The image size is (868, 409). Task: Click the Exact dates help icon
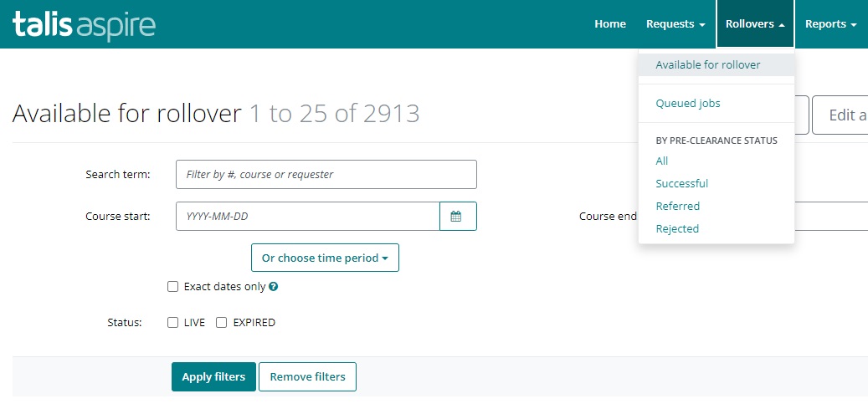tap(274, 287)
